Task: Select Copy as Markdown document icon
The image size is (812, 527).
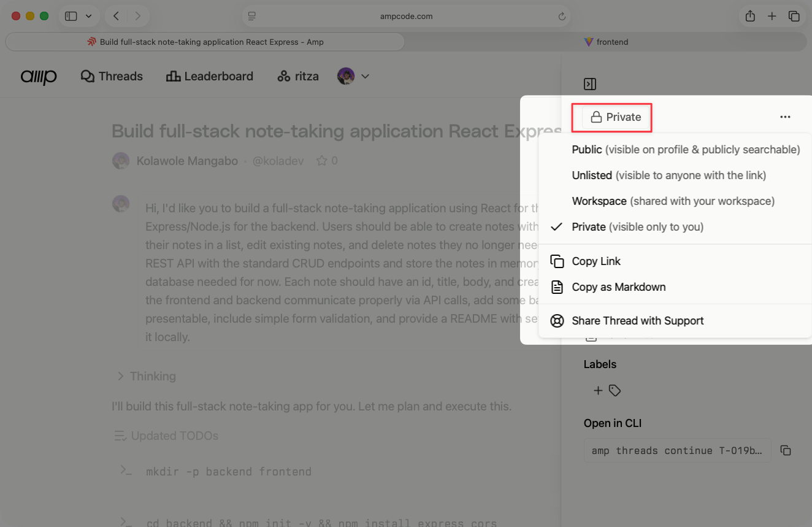Action: click(x=557, y=287)
